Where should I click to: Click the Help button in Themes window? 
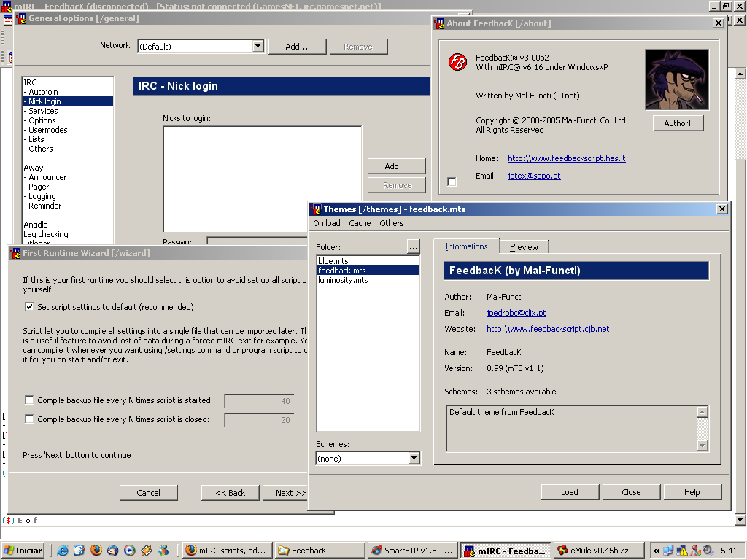(x=692, y=492)
